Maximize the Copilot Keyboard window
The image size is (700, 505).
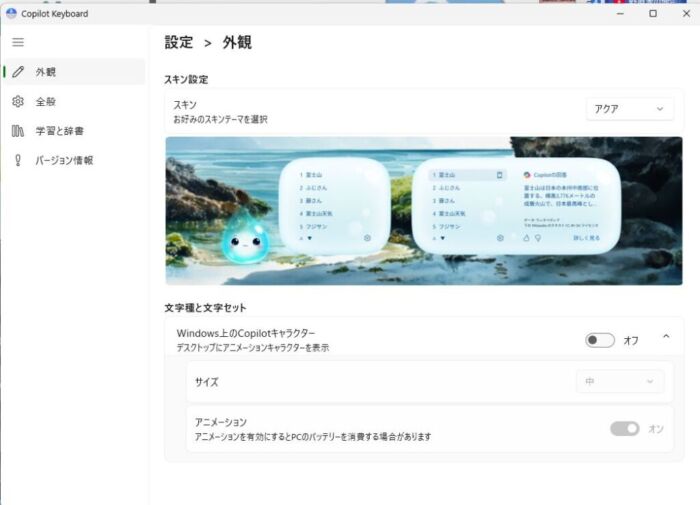click(x=653, y=14)
